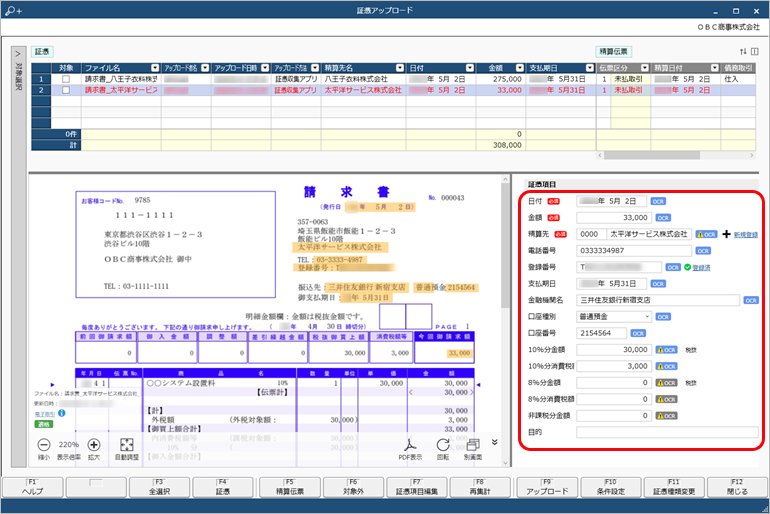
Task: Click F11 証憑種類変更 function button
Action: (674, 487)
